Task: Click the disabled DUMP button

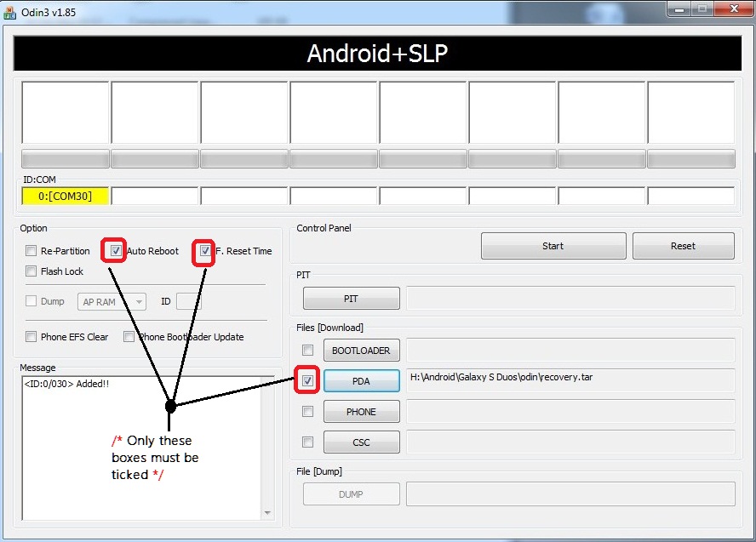Action: (351, 494)
